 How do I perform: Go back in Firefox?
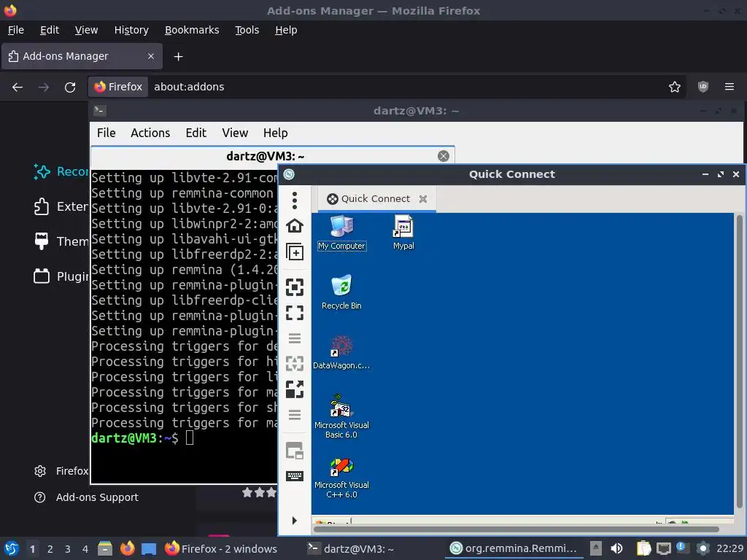[18, 87]
